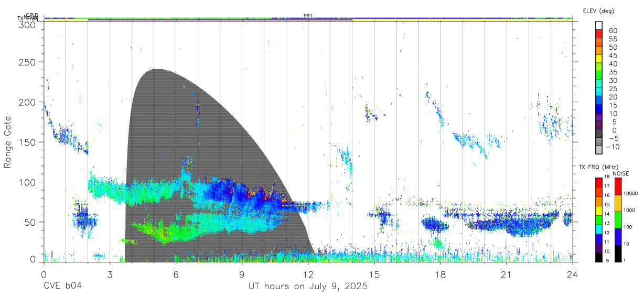Viewport: 644px width, 297px height.
Task: Click the noise/frequency color strip above the plot
Action: coord(308,19)
